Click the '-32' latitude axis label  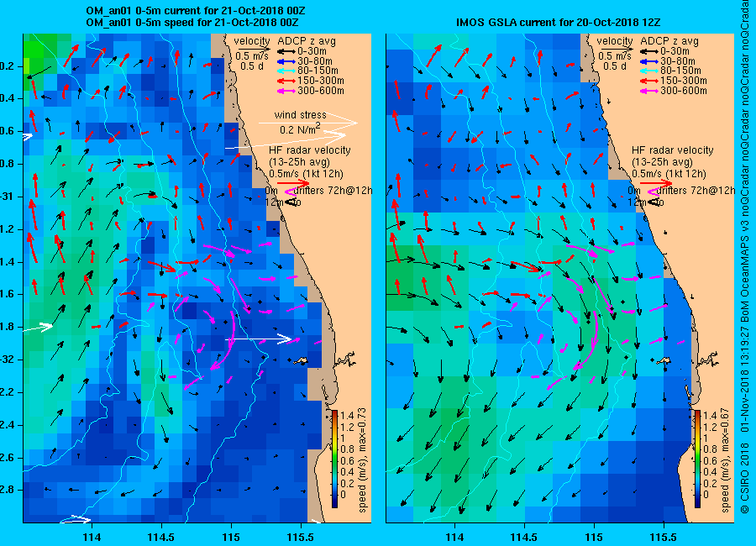coord(9,360)
